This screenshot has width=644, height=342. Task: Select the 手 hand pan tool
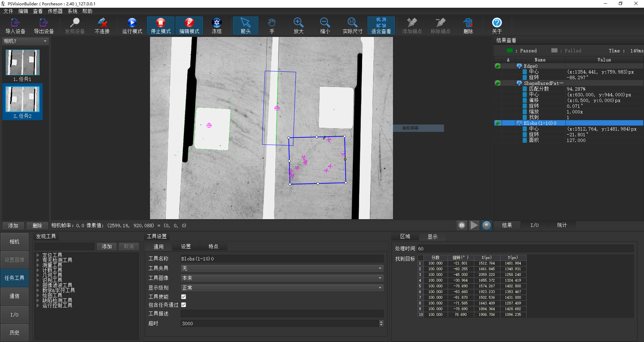(271, 23)
